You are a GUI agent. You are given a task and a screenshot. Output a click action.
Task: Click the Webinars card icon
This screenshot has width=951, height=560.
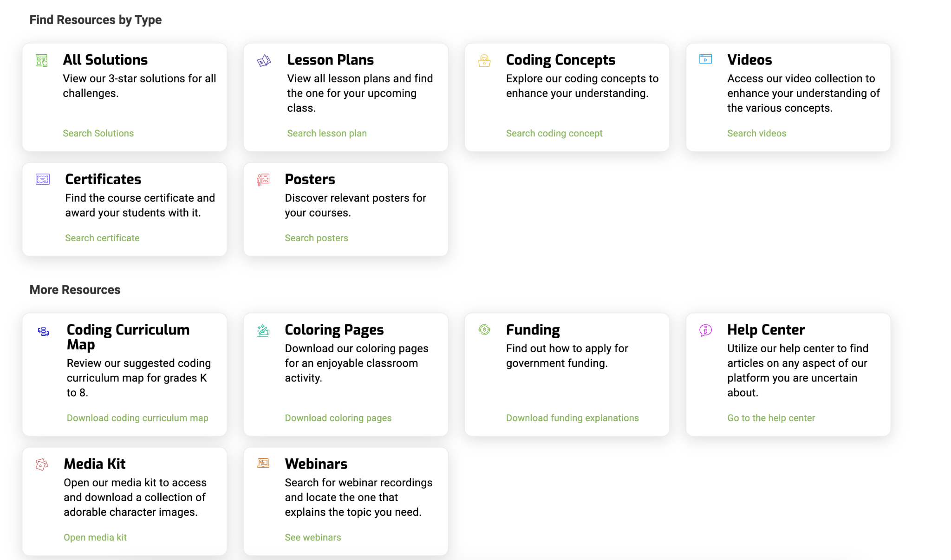pos(263,463)
